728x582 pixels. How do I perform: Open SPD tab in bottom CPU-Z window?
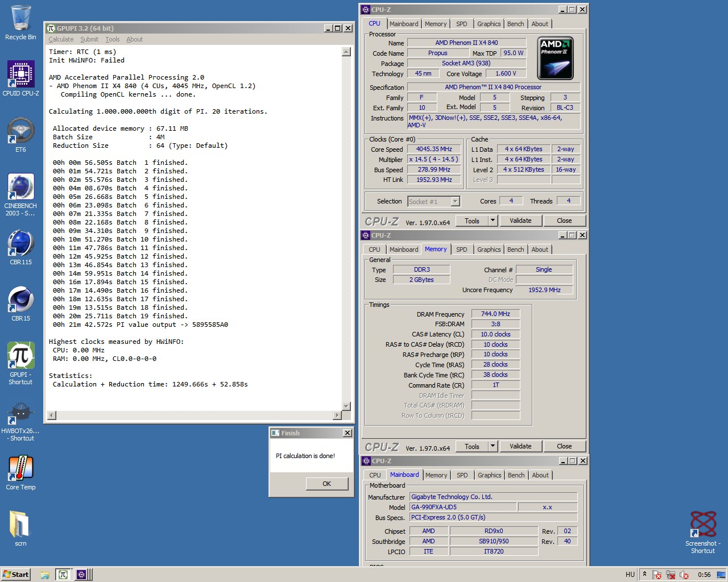pyautogui.click(x=462, y=475)
